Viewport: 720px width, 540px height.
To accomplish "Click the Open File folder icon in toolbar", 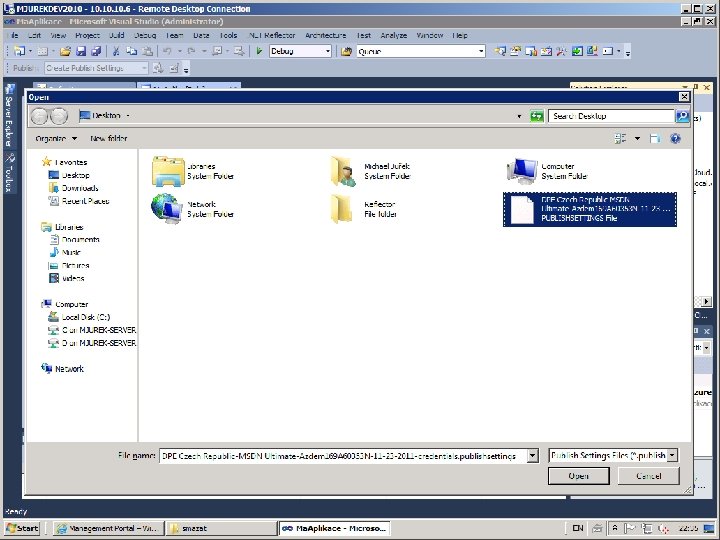I will (x=65, y=51).
